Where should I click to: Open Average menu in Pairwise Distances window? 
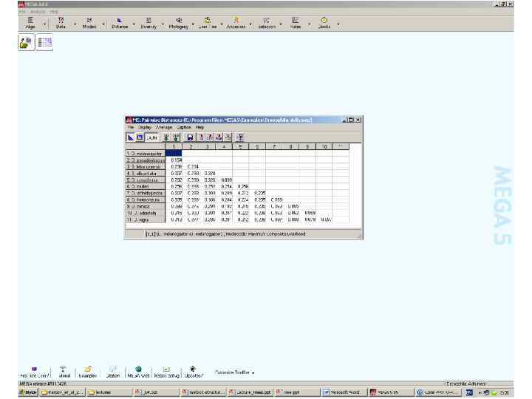164,127
